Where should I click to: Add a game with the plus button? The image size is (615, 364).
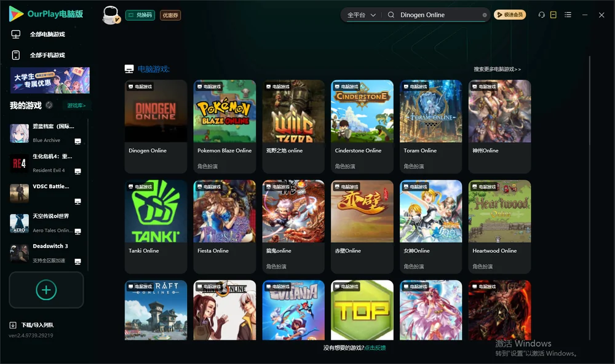coord(46,290)
